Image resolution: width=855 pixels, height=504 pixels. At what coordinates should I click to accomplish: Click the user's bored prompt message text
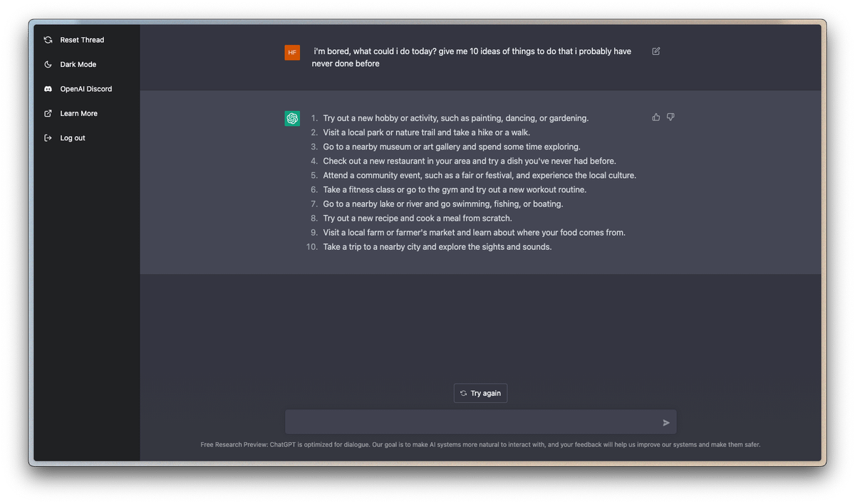click(471, 57)
